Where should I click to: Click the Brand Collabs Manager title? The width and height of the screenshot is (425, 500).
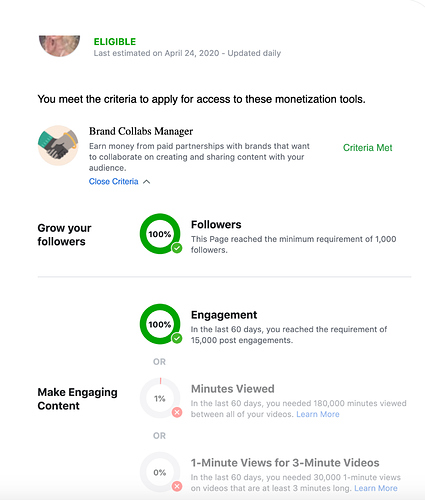(141, 131)
